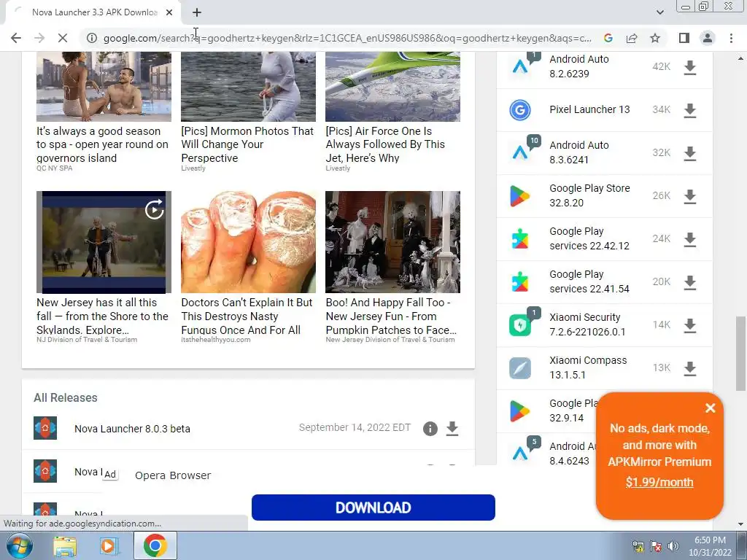Open the tab search dropdown chevron
Screen dimensions: 747x560
[659, 12]
